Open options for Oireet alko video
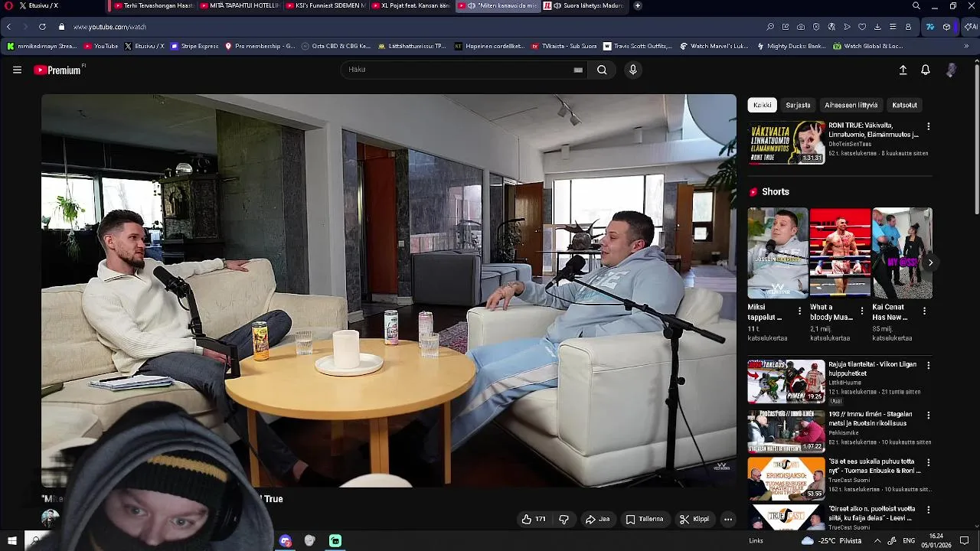 [x=929, y=510]
